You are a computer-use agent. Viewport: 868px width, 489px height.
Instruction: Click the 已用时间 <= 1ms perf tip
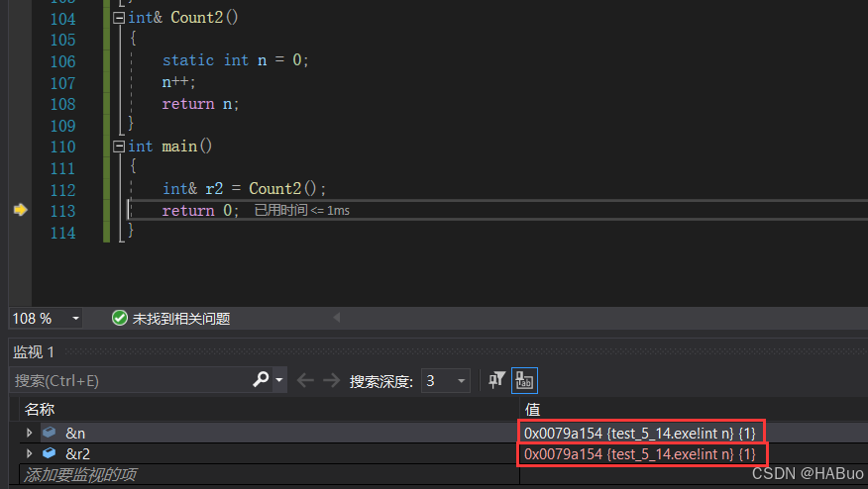(x=301, y=210)
